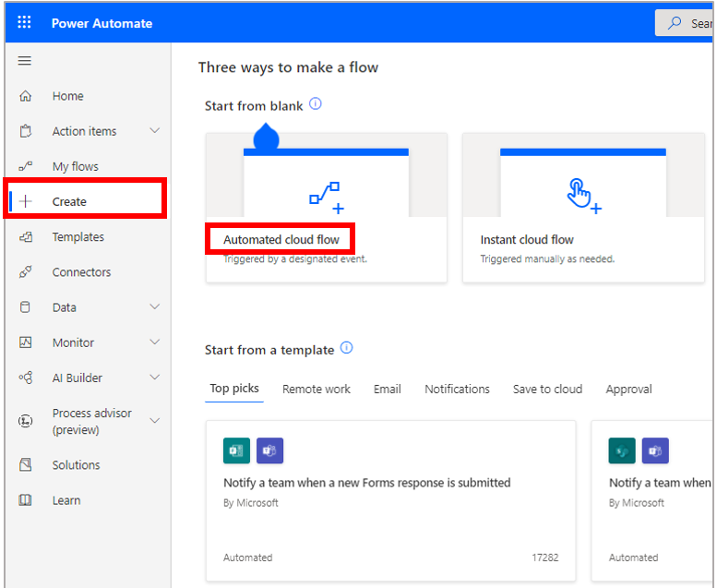717x588 pixels.
Task: Click the Data cylinder icon
Action: [x=26, y=307]
